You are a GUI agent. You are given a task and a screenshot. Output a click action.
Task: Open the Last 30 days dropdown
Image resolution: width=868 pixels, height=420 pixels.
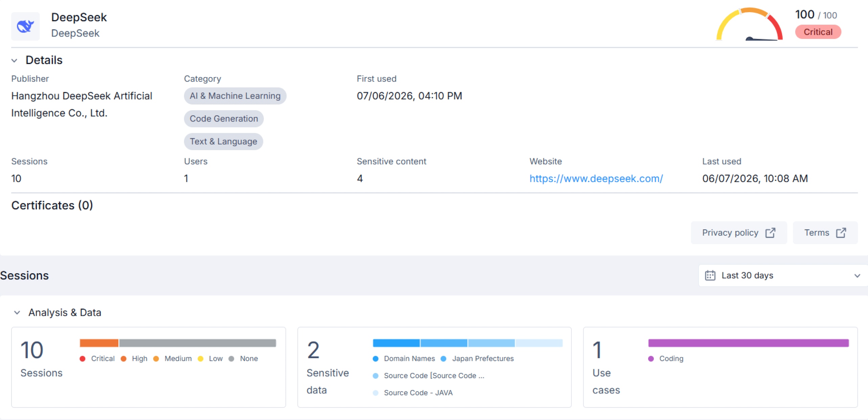tap(783, 275)
